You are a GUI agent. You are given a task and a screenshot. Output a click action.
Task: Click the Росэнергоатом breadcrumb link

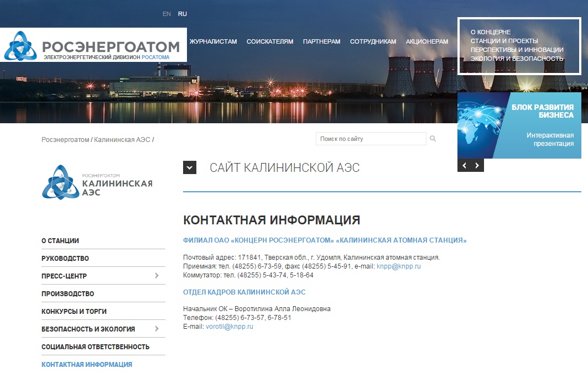(65, 140)
